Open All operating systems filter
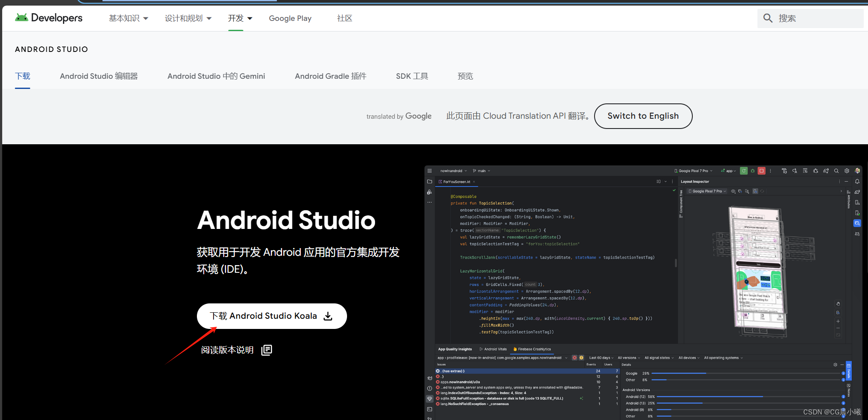This screenshot has height=420, width=868. pos(723,358)
